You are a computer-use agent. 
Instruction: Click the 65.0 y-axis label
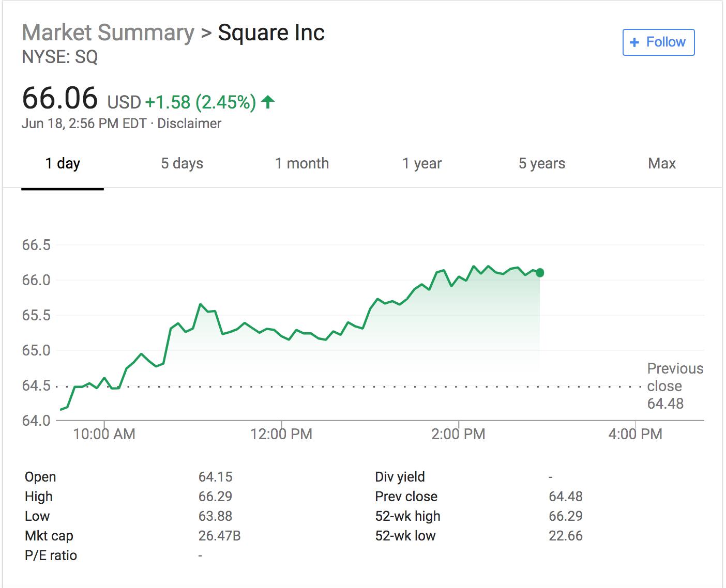pyautogui.click(x=36, y=350)
